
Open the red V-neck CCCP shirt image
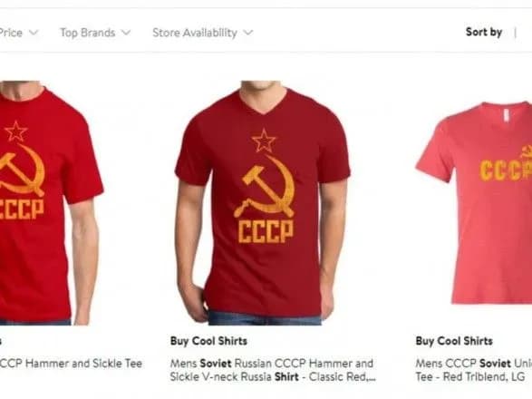click(263, 203)
